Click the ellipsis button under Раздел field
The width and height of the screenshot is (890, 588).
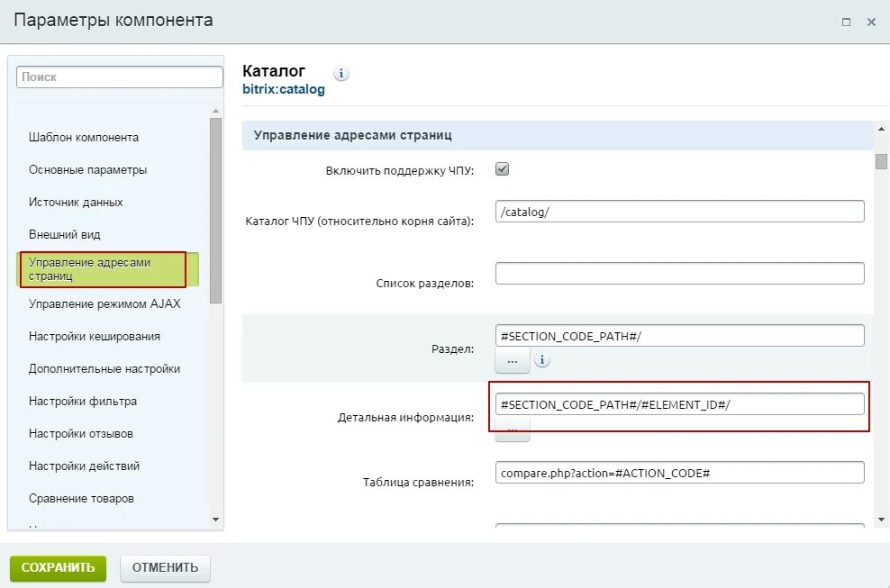coord(512,360)
